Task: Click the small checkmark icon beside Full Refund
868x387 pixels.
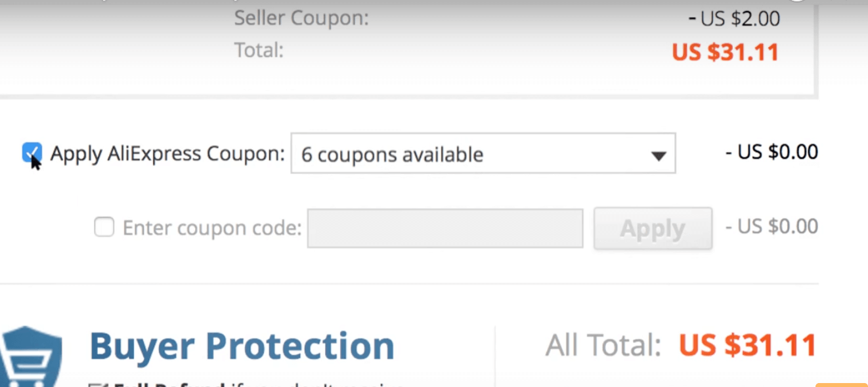Action: click(95, 384)
